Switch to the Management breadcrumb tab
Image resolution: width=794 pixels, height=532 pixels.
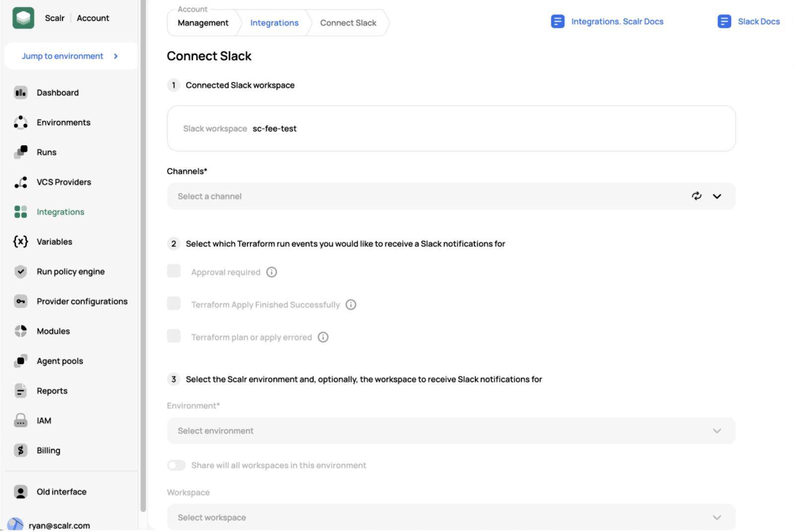coord(202,23)
